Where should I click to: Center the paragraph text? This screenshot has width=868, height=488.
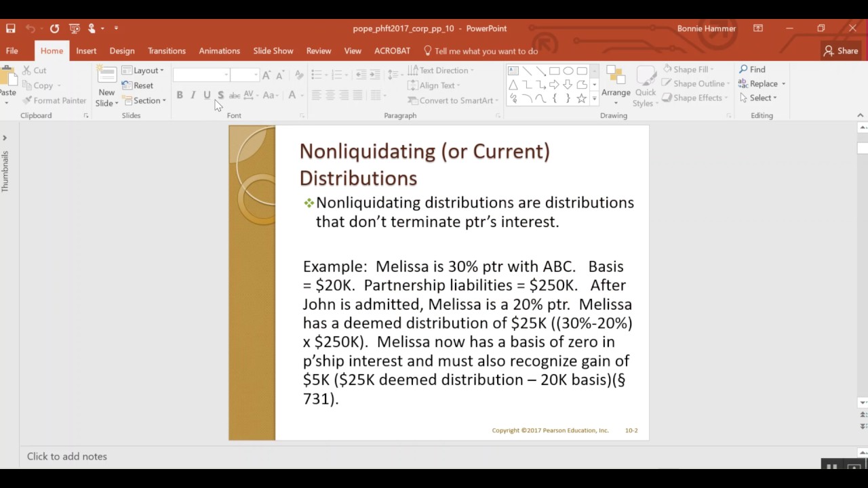(x=330, y=96)
